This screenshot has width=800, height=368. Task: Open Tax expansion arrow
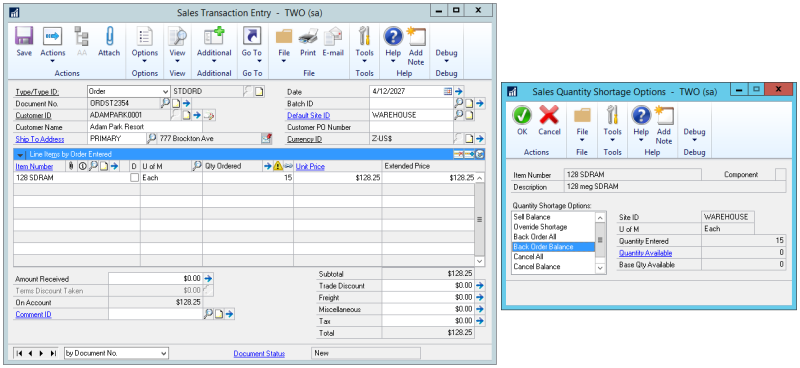click(x=480, y=321)
